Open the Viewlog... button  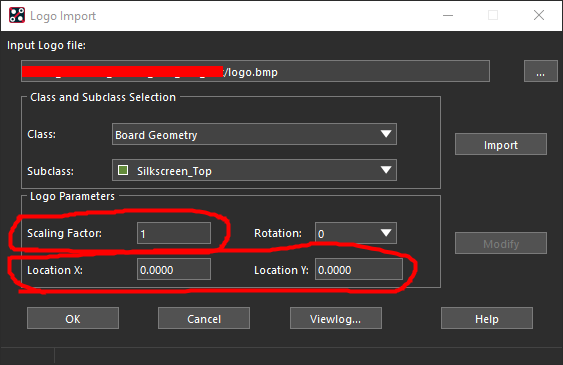pyautogui.click(x=336, y=318)
